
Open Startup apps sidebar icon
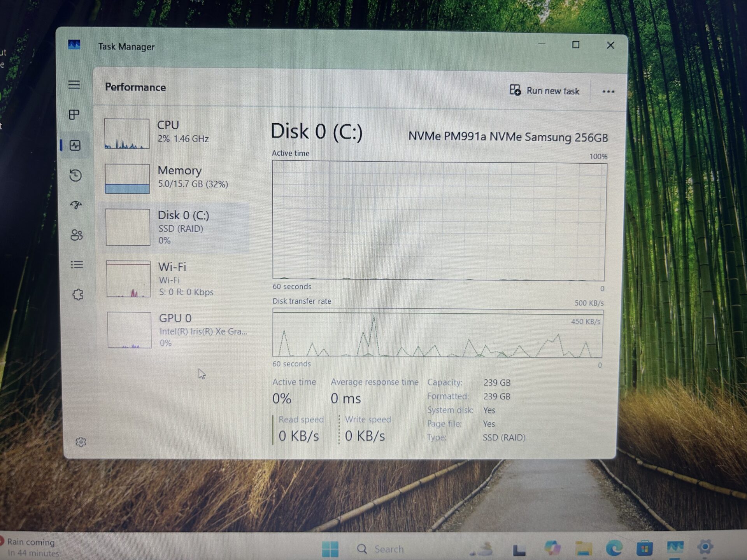(x=76, y=205)
